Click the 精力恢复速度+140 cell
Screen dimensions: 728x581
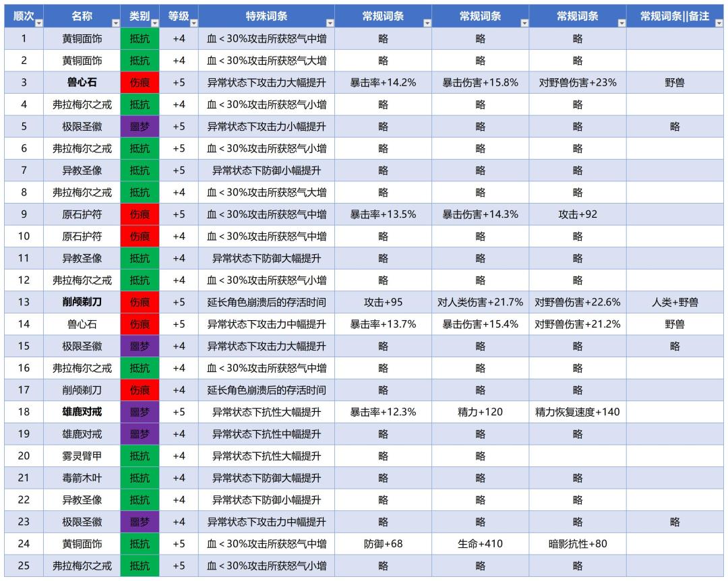(578, 412)
